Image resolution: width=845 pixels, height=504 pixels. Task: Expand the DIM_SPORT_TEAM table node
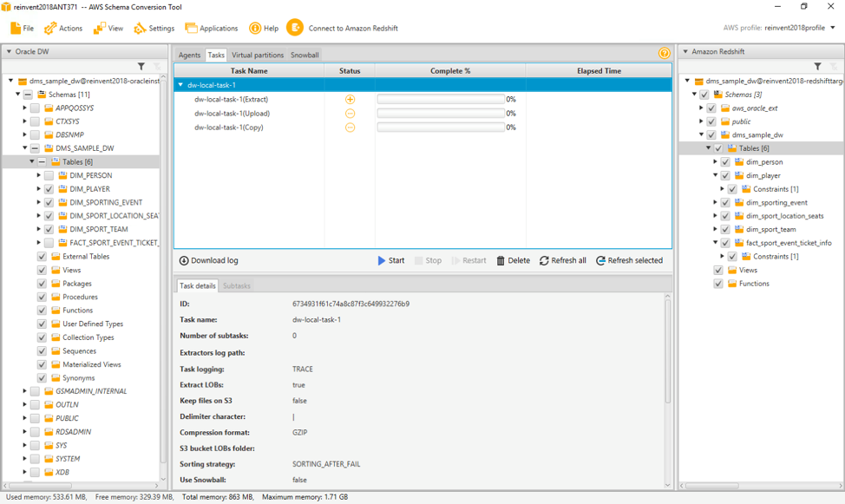(38, 229)
